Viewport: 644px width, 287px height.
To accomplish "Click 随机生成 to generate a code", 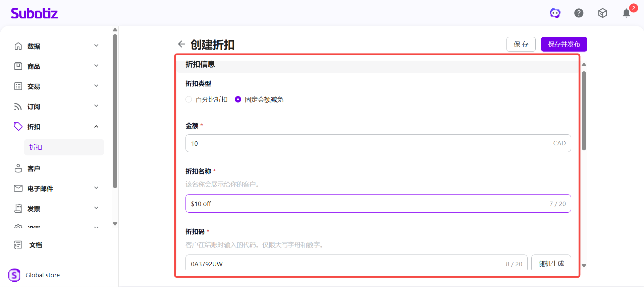I will click(x=551, y=264).
